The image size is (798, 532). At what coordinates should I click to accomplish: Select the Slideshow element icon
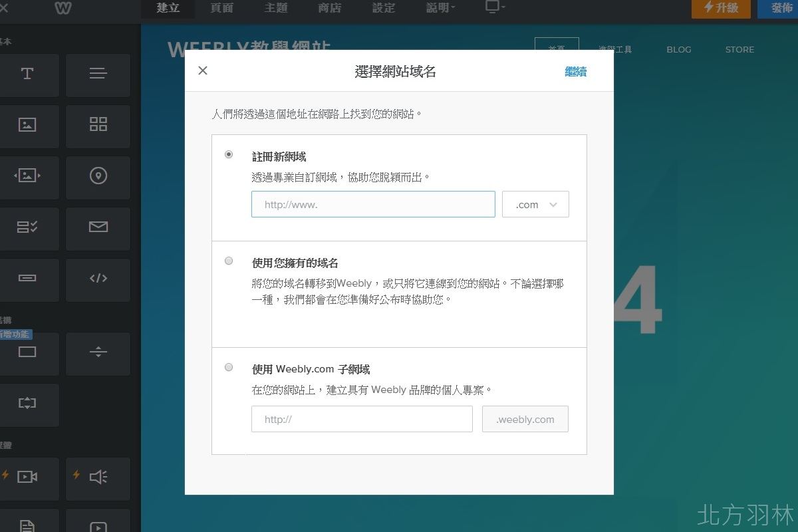(x=27, y=176)
